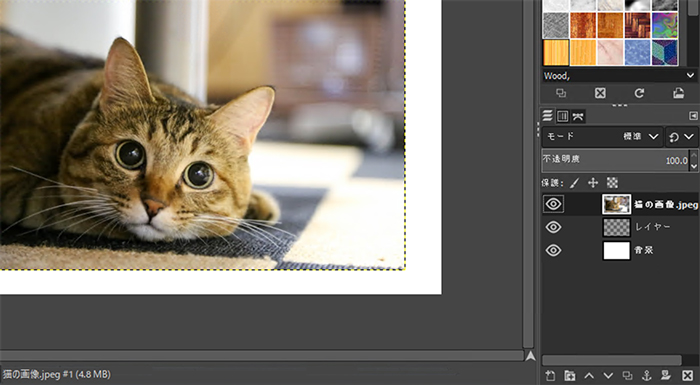The width and height of the screenshot is (700, 385).
Task: Click the status bar text 猫の画像.jpeg #1
Action: (x=38, y=374)
